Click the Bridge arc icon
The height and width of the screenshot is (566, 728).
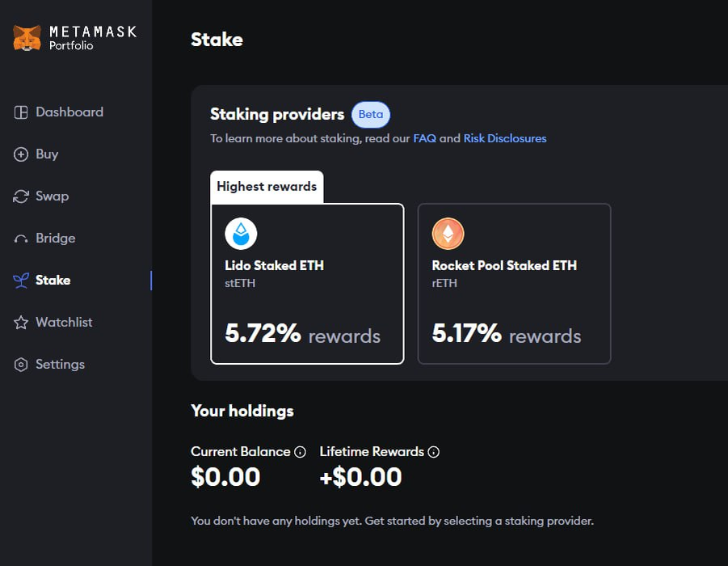[x=21, y=239]
